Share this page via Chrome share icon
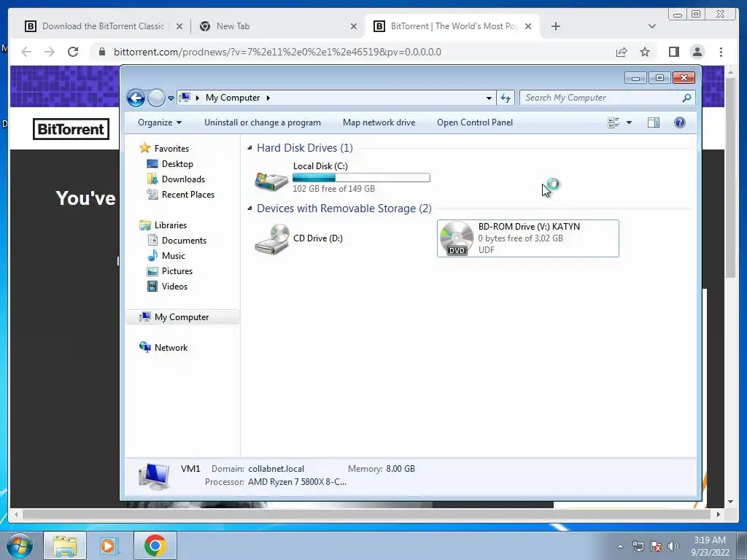This screenshot has width=747, height=560. [622, 52]
